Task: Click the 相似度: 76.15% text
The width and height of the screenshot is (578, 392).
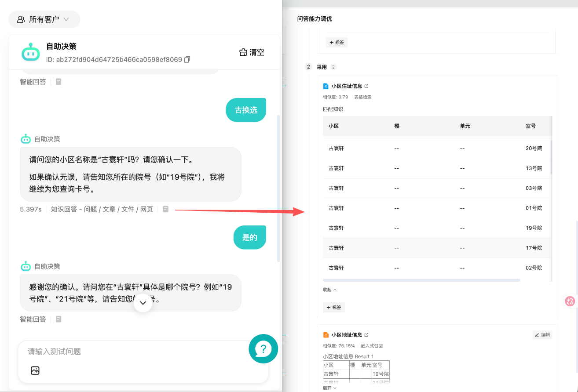Action: (x=339, y=346)
